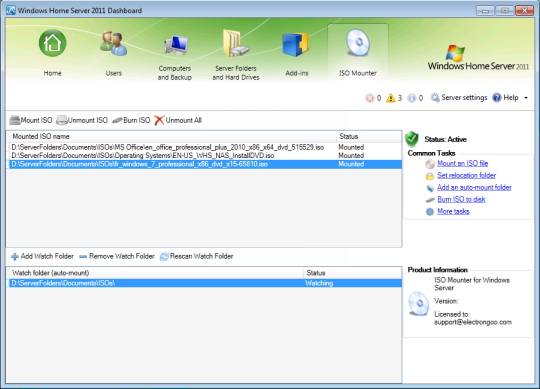Screen dimensions: 540x389
Task: Click the disc icon beside Mount an ISO file
Action: coord(430,164)
